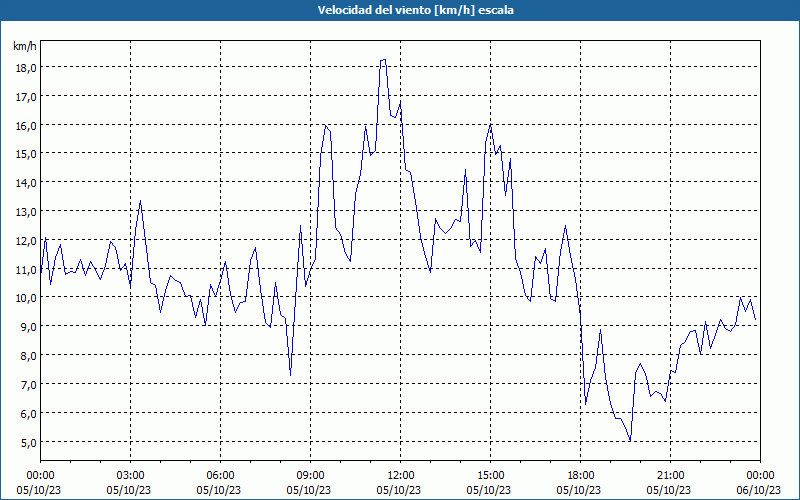Select the '10,0' y-axis label
The height and width of the screenshot is (500, 800).
tap(26, 297)
